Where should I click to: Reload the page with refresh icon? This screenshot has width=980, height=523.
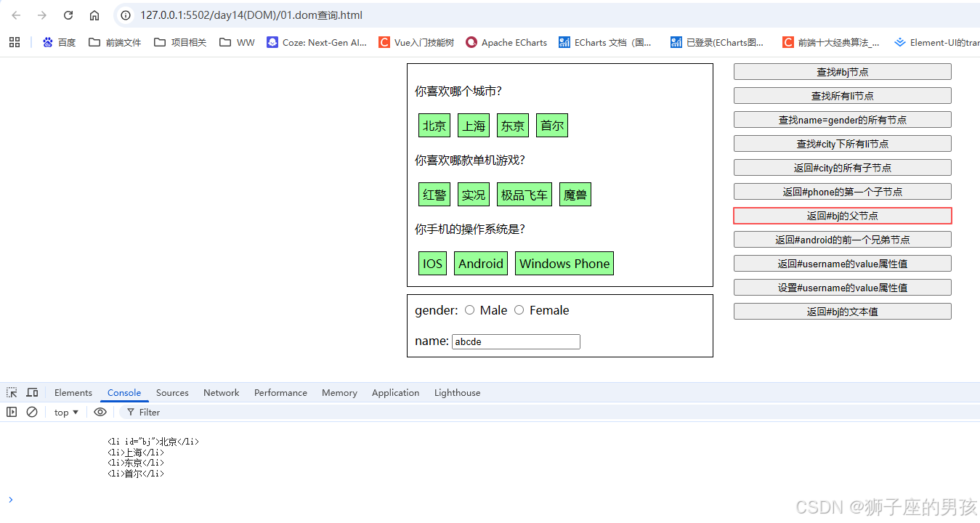tap(68, 15)
